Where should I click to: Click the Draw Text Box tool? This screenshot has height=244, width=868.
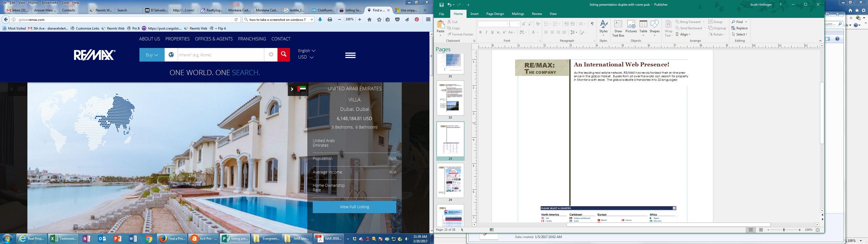click(618, 28)
